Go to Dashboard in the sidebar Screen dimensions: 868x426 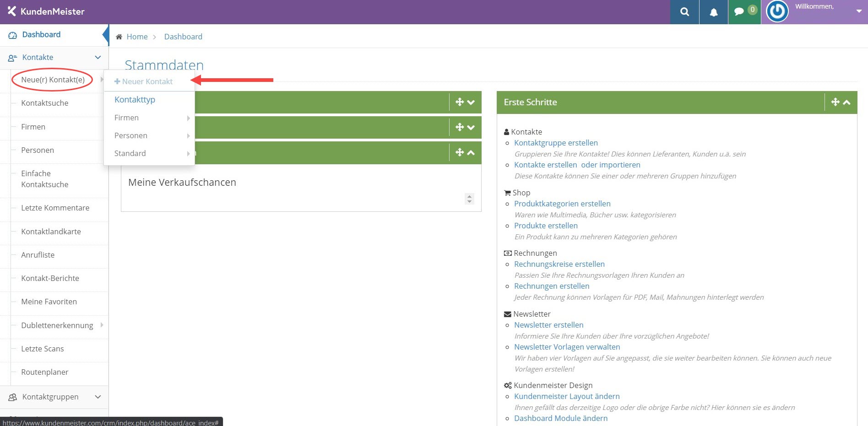(x=41, y=35)
